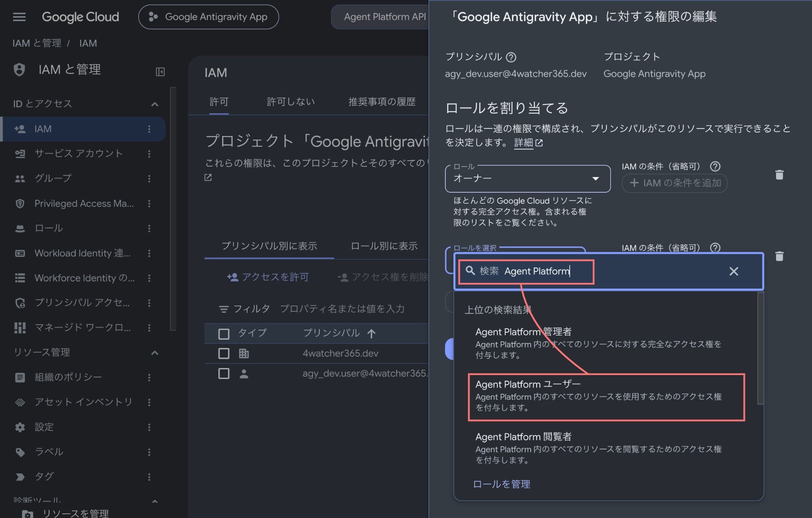Open the three-dot menu next to グループ
Viewport: 812px width, 518px height.
point(149,179)
